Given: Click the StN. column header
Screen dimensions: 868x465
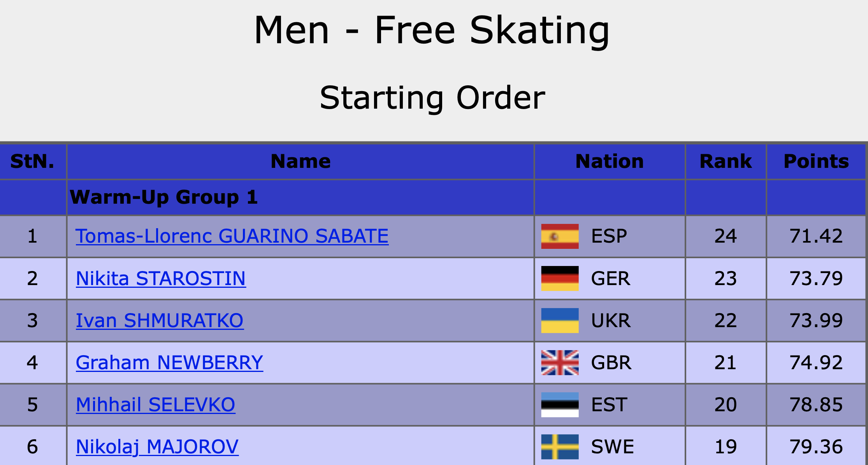Looking at the screenshot, I should point(32,162).
